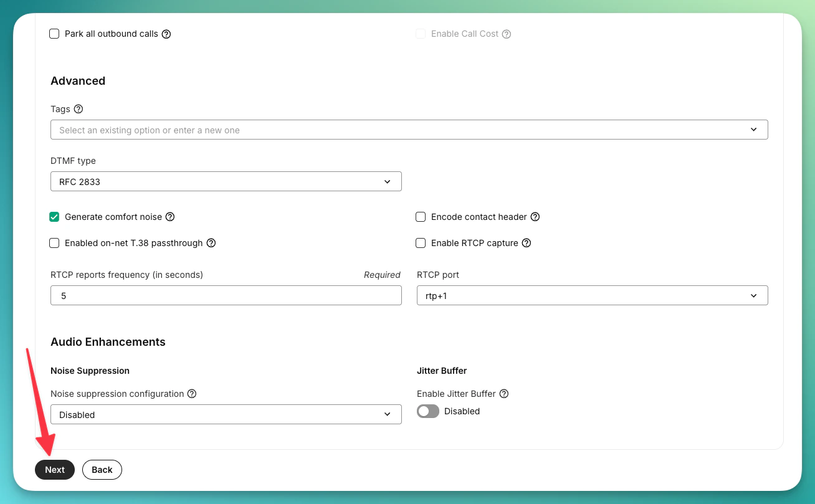Open help tooltip for Tags
This screenshot has width=815, height=504.
78,109
